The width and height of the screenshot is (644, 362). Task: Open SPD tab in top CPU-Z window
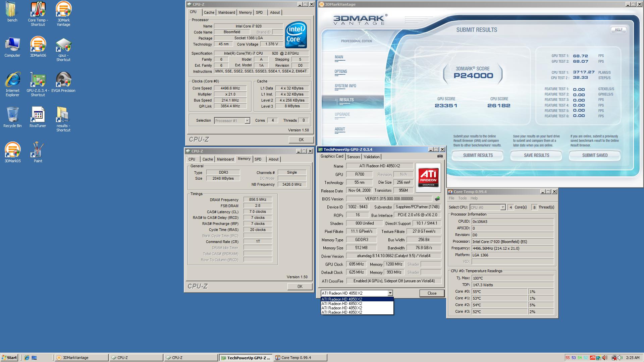click(x=259, y=12)
